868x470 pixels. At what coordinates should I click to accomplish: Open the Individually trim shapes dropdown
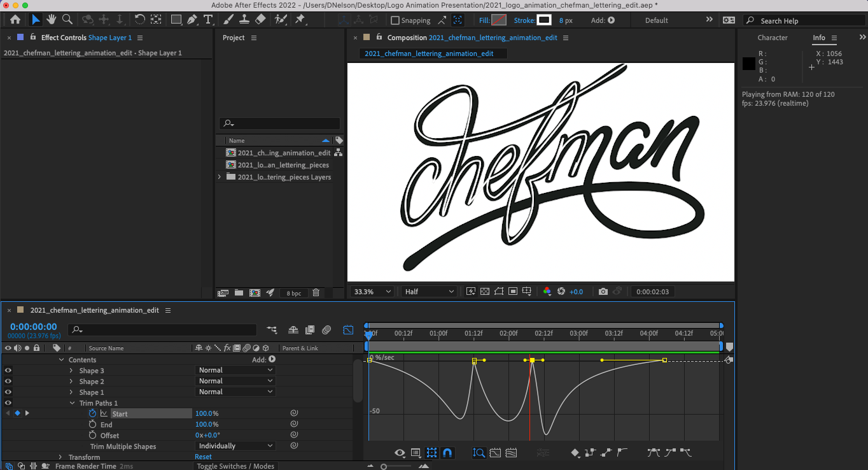[x=235, y=446]
